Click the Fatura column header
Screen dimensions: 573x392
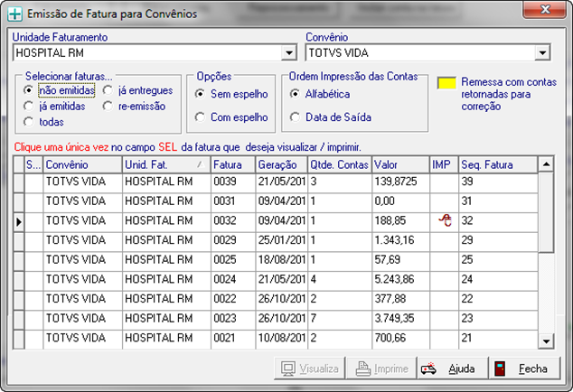(x=233, y=164)
